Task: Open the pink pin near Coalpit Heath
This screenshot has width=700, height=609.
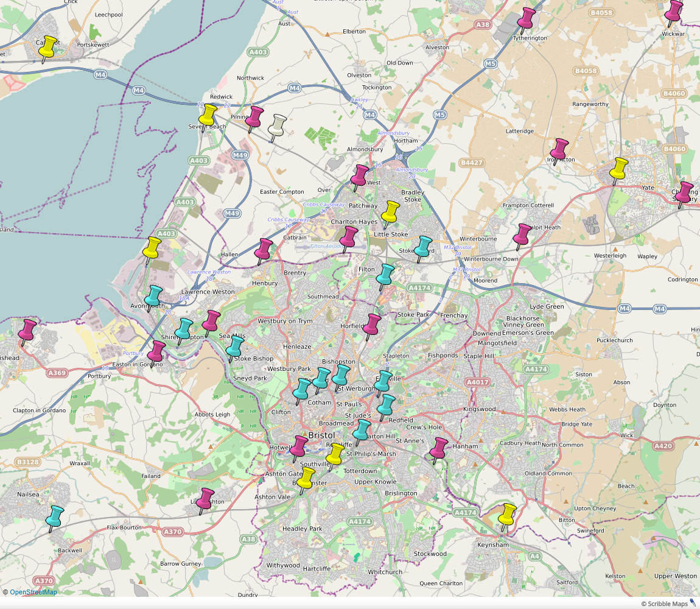Action: [522, 234]
